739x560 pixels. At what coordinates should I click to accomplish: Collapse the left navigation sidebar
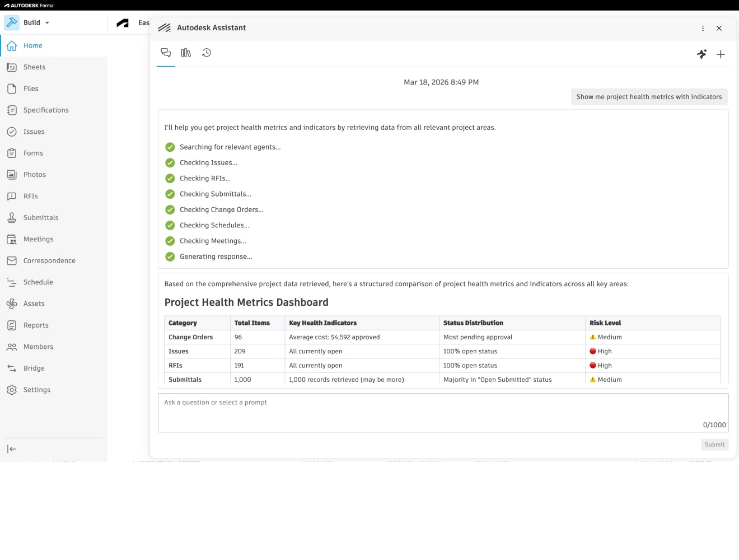click(12, 449)
